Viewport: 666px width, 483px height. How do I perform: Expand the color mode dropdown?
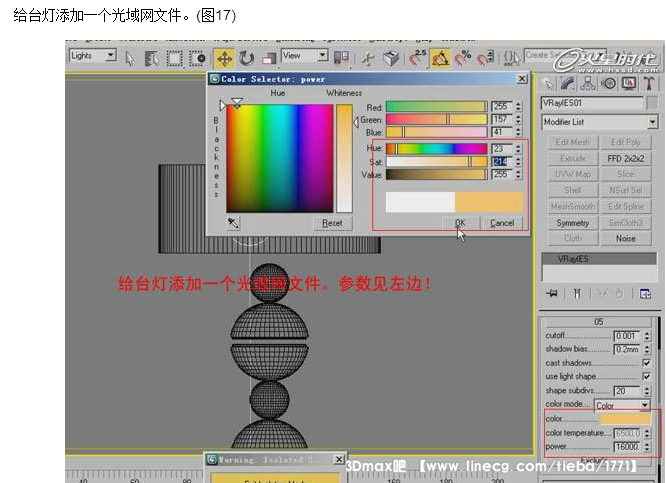[618, 405]
